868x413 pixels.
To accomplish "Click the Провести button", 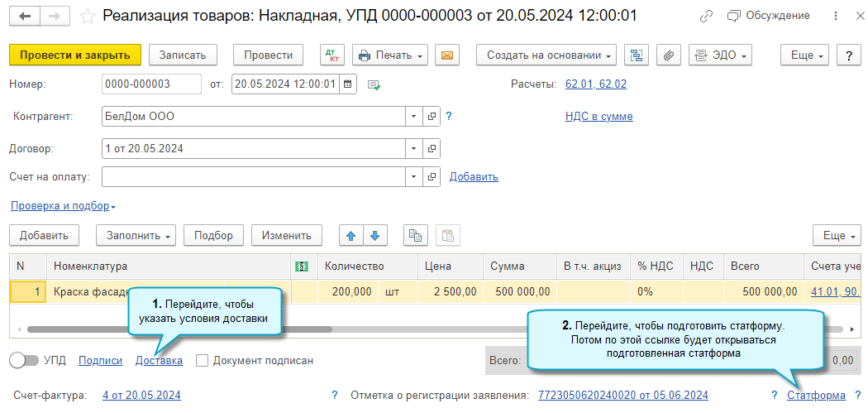I will point(268,55).
